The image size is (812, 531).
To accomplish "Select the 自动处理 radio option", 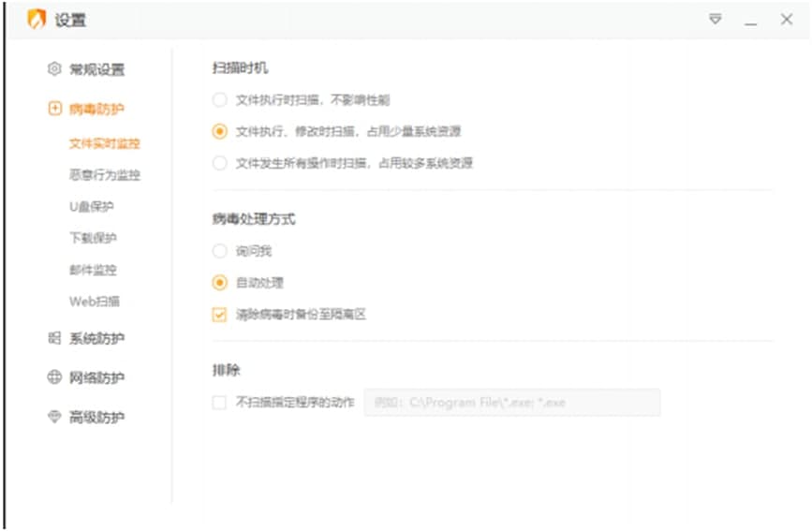I will (x=219, y=283).
